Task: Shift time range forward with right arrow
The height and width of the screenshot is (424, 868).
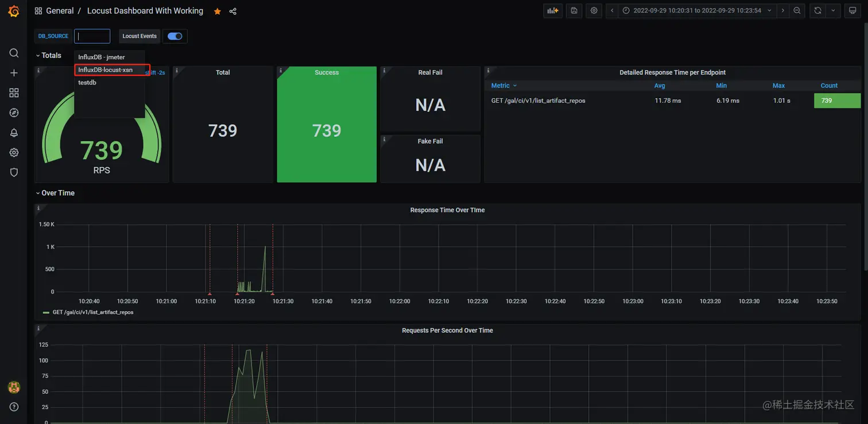Action: (782, 10)
